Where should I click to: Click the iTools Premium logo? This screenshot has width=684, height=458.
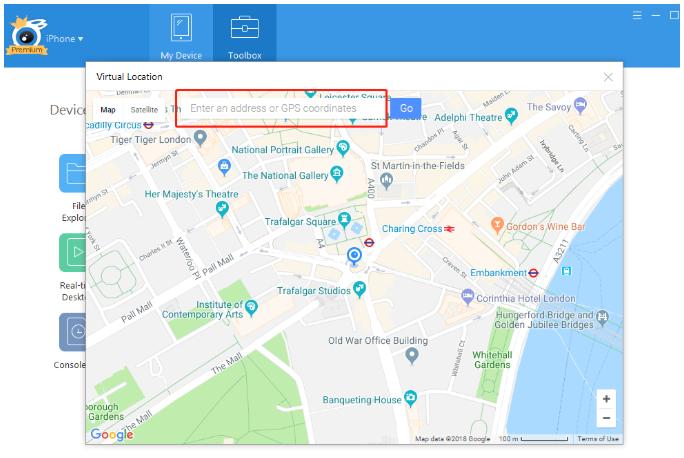click(x=27, y=37)
